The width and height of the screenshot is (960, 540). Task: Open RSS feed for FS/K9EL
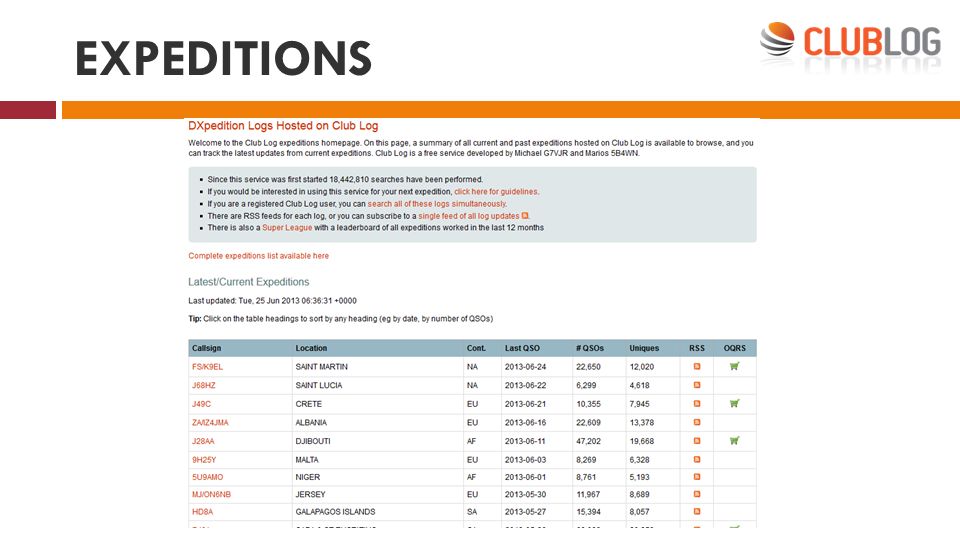(x=697, y=367)
